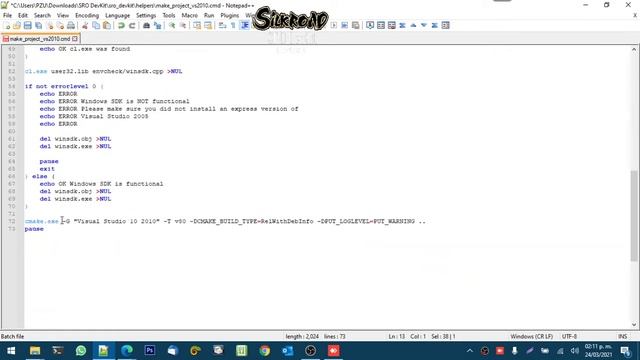Click the Save file toolbar icon
This screenshot has height=360, width=640.
(28, 26)
